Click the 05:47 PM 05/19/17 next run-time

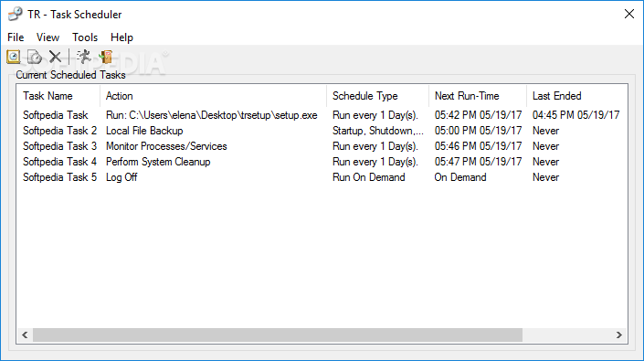(478, 162)
